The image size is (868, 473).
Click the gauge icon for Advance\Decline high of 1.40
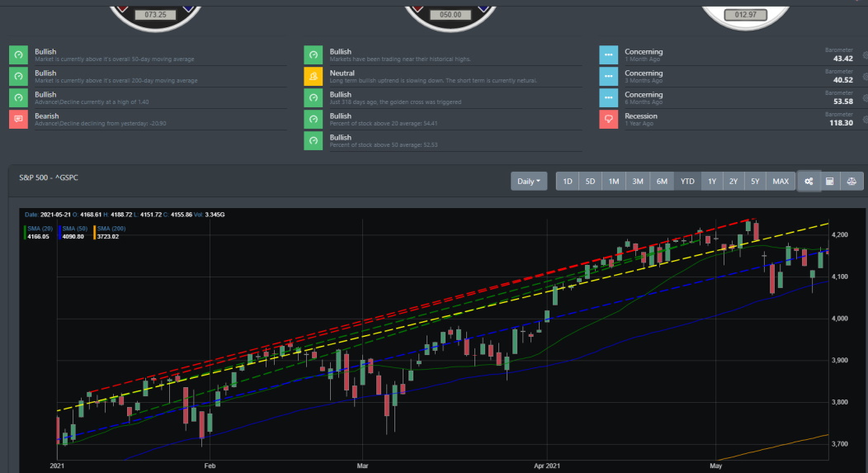(18, 98)
